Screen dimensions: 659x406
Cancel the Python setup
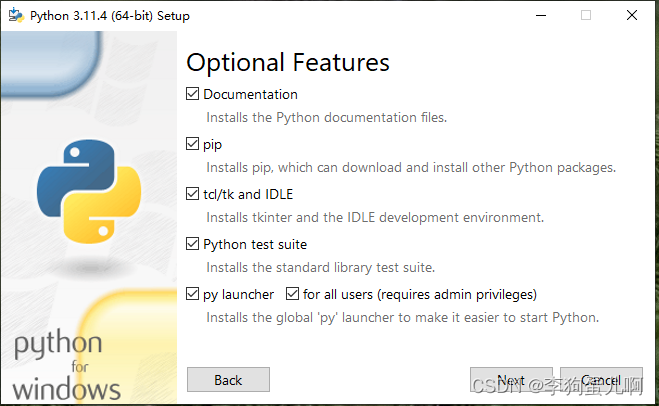pyautogui.click(x=601, y=380)
